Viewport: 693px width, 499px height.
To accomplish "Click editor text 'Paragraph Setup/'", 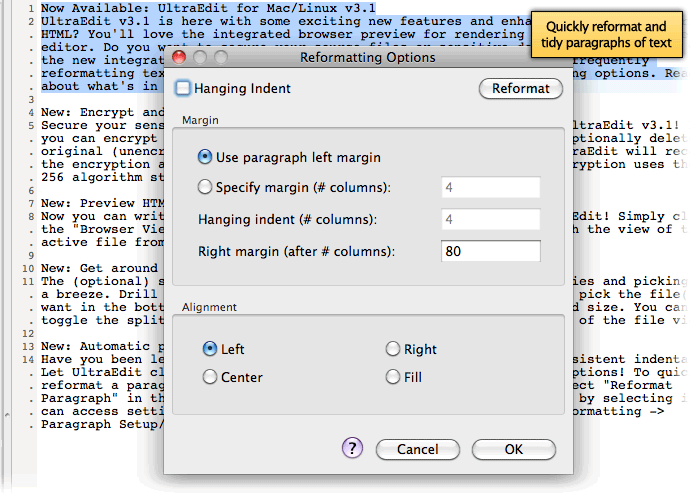I will point(103,424).
